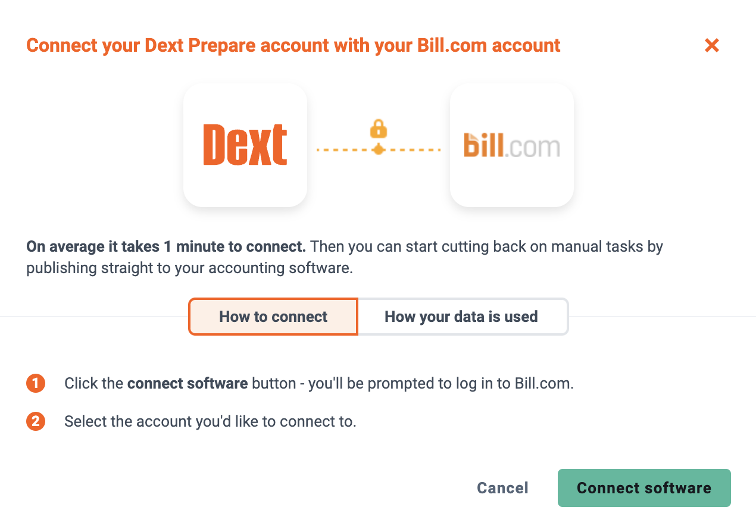Viewport: 756px width, 532px height.
Task: Switch to the How to connect tab
Action: 273,317
